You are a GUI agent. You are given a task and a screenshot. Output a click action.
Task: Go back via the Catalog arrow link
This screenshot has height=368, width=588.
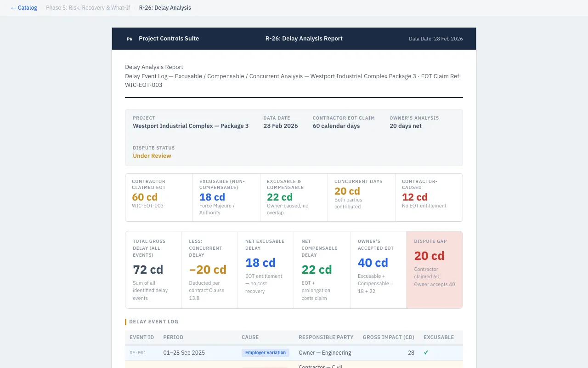[x=24, y=8]
